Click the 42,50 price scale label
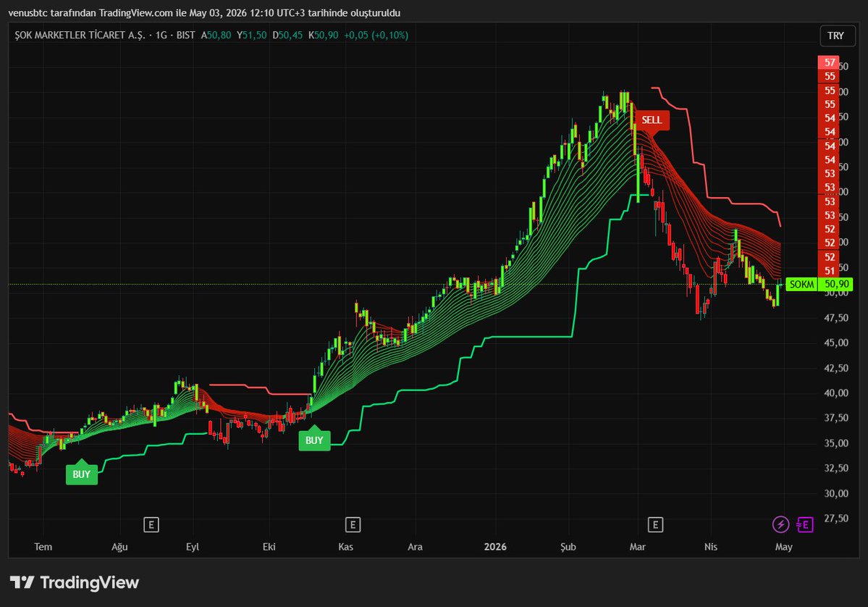Image resolution: width=868 pixels, height=607 pixels. [836, 368]
